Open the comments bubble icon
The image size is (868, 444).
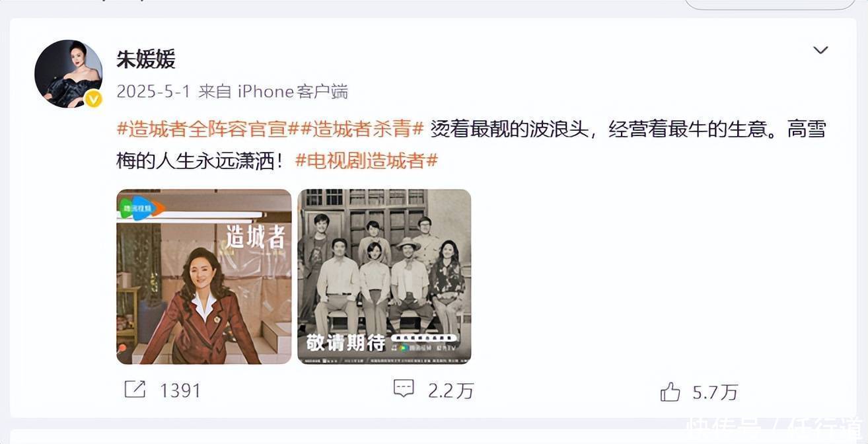pyautogui.click(x=404, y=388)
